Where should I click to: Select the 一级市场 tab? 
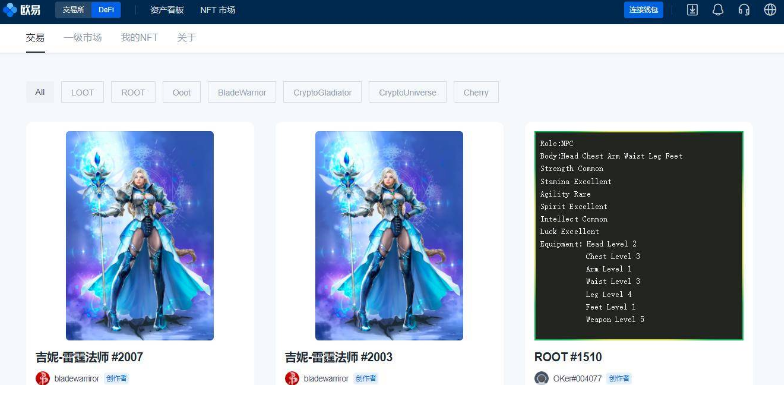click(82, 38)
